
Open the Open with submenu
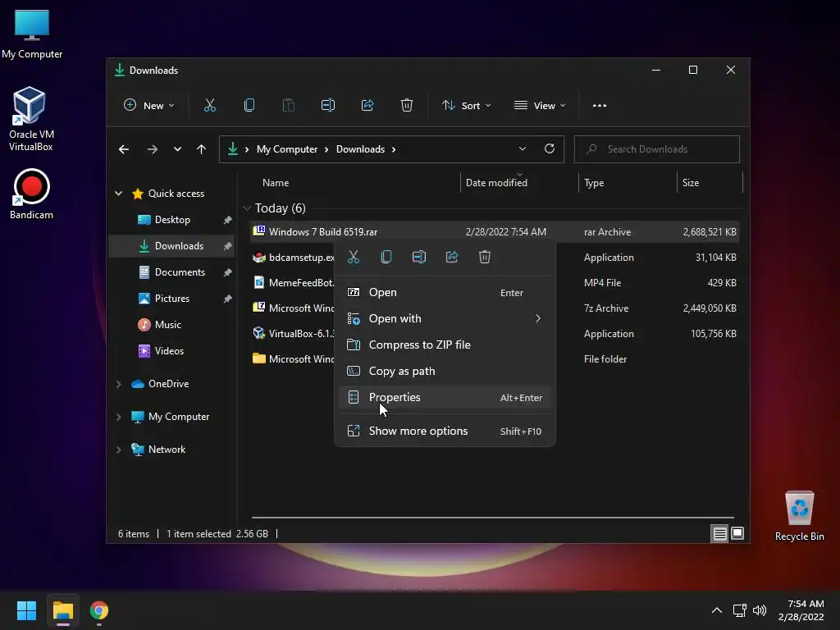[x=445, y=319]
